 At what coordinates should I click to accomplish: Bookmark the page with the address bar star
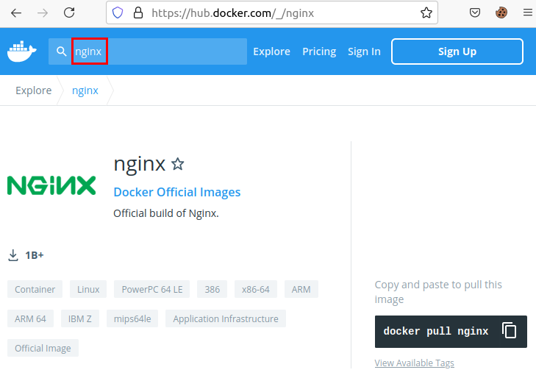(x=426, y=13)
